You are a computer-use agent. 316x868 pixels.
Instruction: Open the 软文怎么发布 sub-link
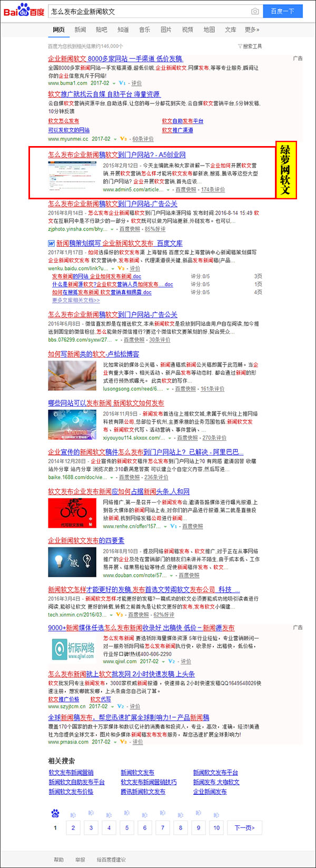(x=64, y=121)
